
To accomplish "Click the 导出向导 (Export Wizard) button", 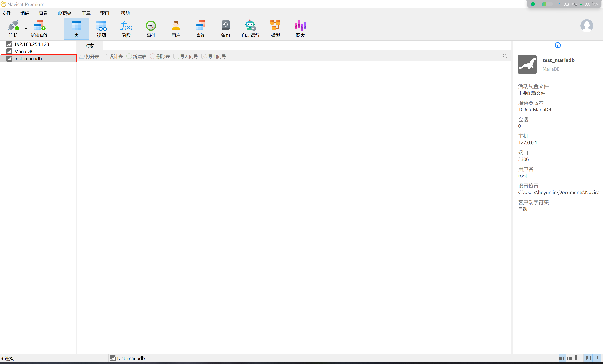I will [214, 57].
